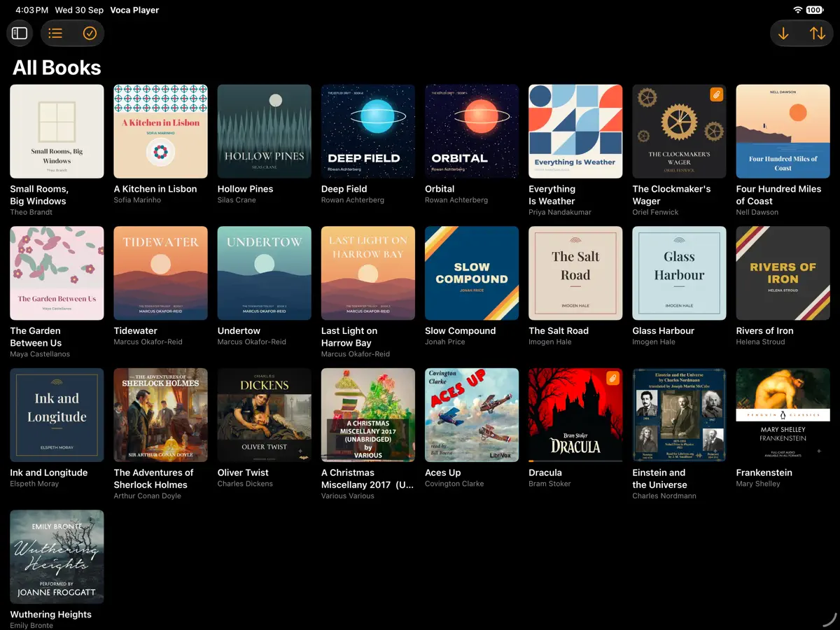Switch to list view layout

56,33
